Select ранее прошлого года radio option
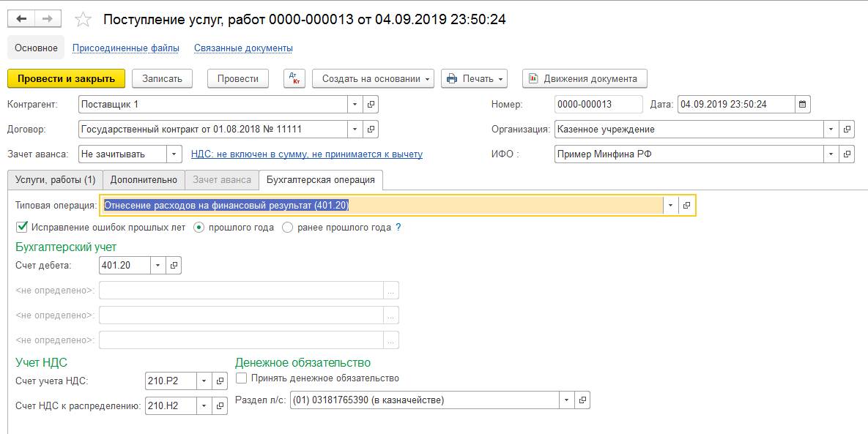The width and height of the screenshot is (868, 434). [287, 227]
